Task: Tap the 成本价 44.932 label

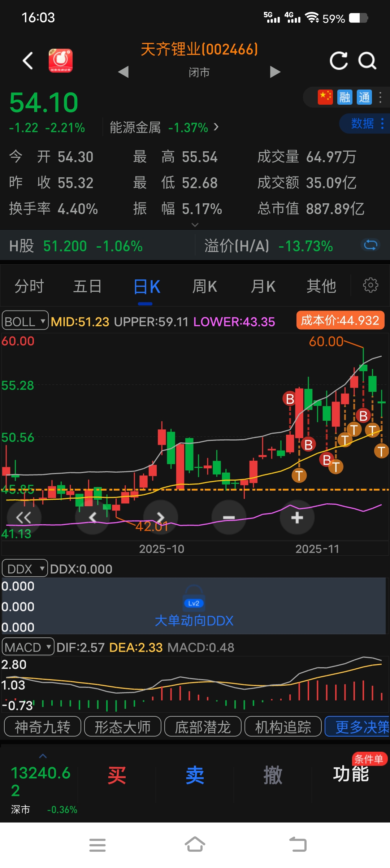Action: click(x=340, y=320)
